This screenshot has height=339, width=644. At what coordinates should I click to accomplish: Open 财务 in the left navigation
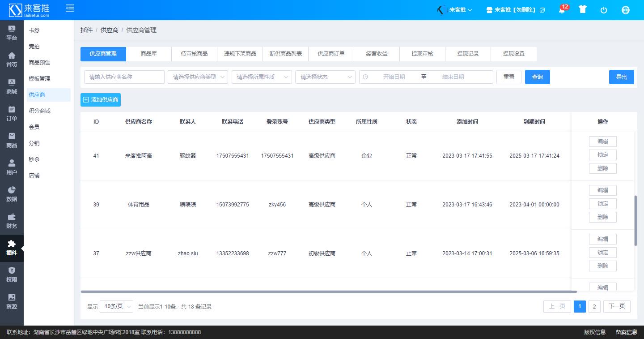coord(12,221)
